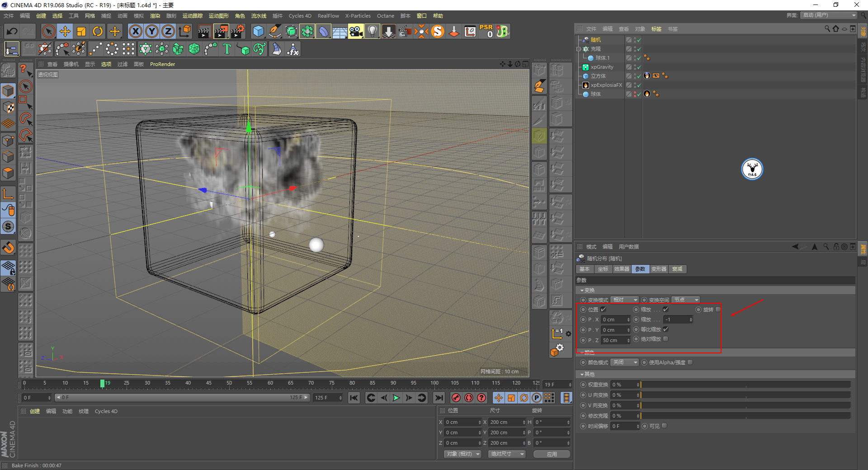The height and width of the screenshot is (470, 868).
Task: Open viewport ProRender menu
Action: coord(162,64)
